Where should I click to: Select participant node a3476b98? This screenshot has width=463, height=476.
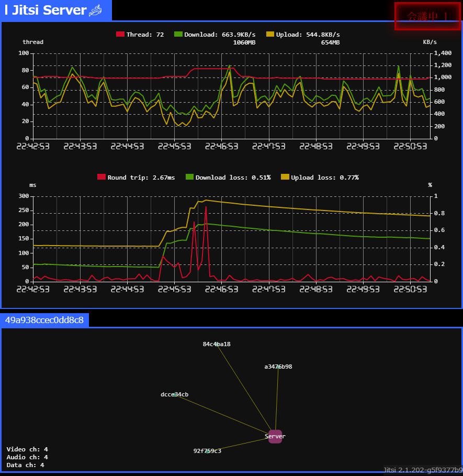(278, 367)
